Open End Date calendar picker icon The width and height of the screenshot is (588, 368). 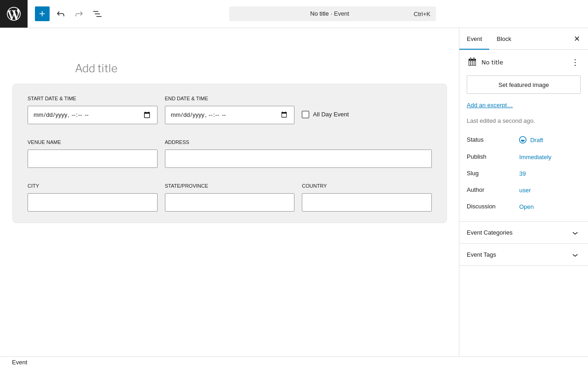click(x=284, y=115)
